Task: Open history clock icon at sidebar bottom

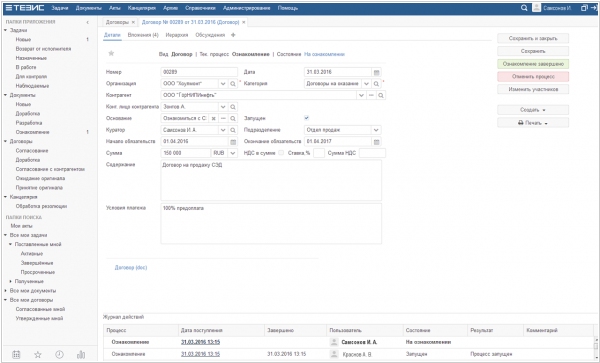Action: click(x=59, y=355)
